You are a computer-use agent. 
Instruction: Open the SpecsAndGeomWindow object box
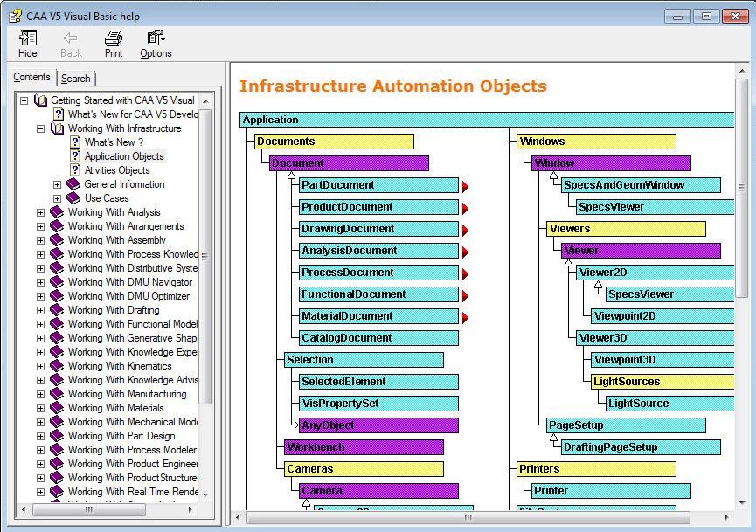(x=641, y=185)
